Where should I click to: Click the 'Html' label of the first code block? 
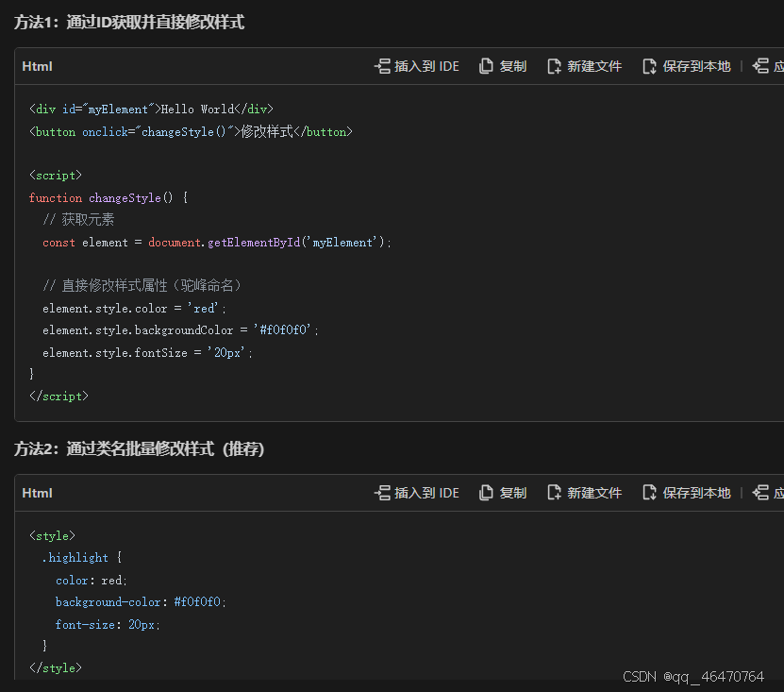pos(37,66)
